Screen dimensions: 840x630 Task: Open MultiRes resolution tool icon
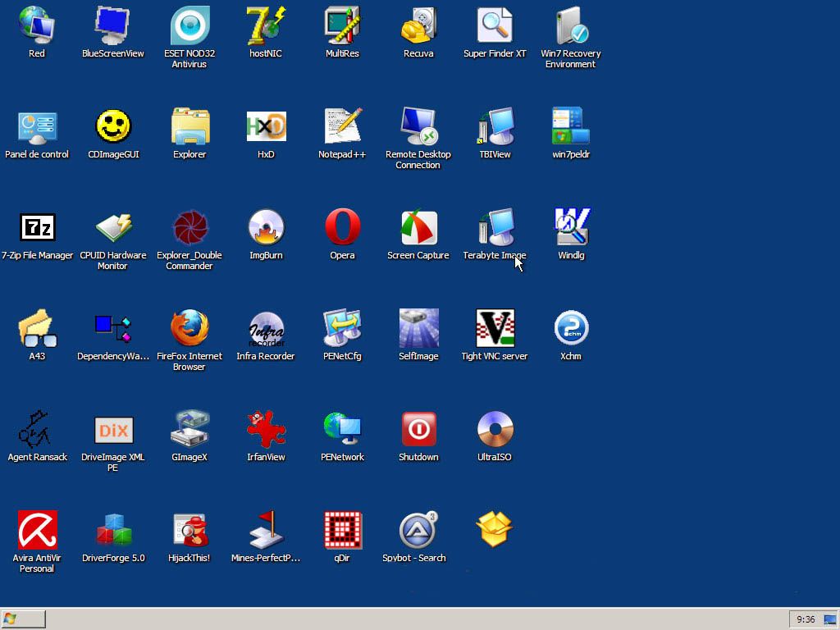point(342,25)
